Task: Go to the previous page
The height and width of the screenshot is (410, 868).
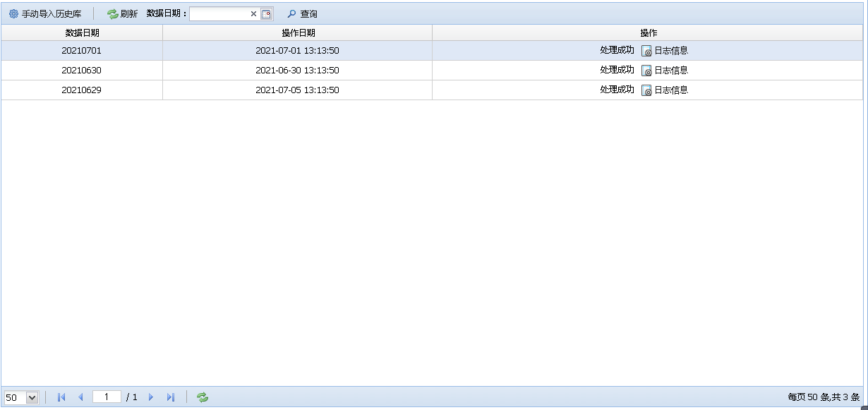Action: pos(80,397)
